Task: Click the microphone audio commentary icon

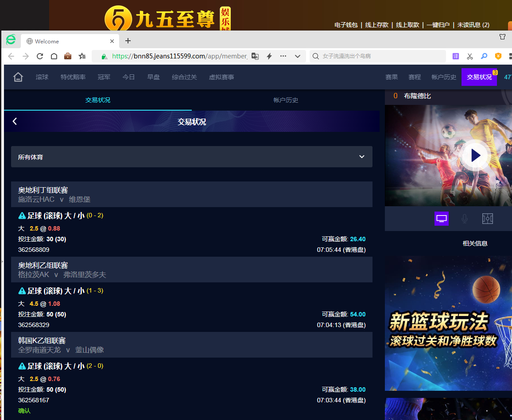Action: pyautogui.click(x=464, y=218)
